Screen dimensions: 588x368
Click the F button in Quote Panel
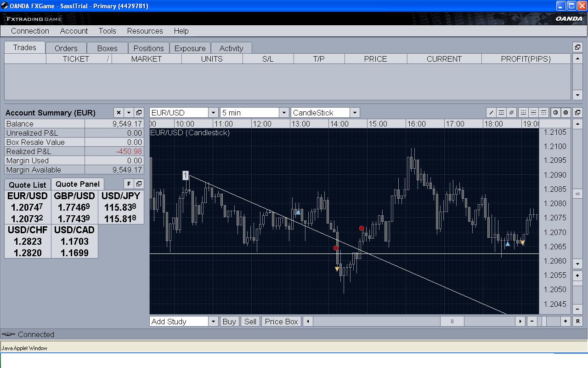[x=129, y=184]
